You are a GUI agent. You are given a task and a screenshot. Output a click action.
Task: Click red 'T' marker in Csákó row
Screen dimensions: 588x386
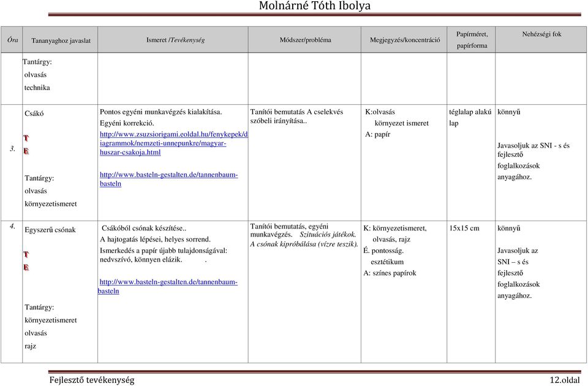(x=26, y=138)
